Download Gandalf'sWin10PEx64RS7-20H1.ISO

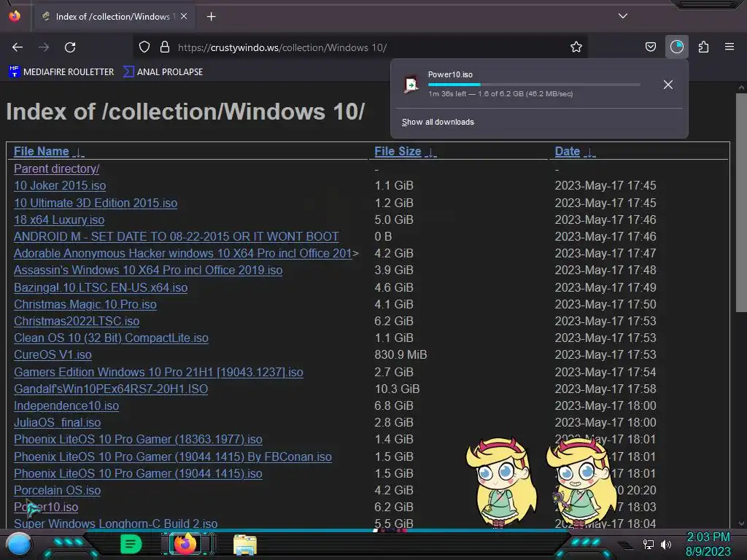[111, 389]
